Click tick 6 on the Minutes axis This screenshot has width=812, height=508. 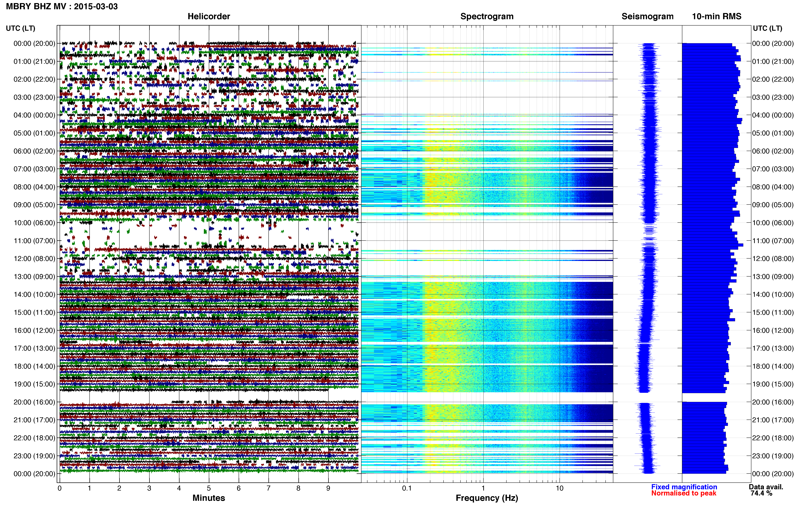[239, 488]
